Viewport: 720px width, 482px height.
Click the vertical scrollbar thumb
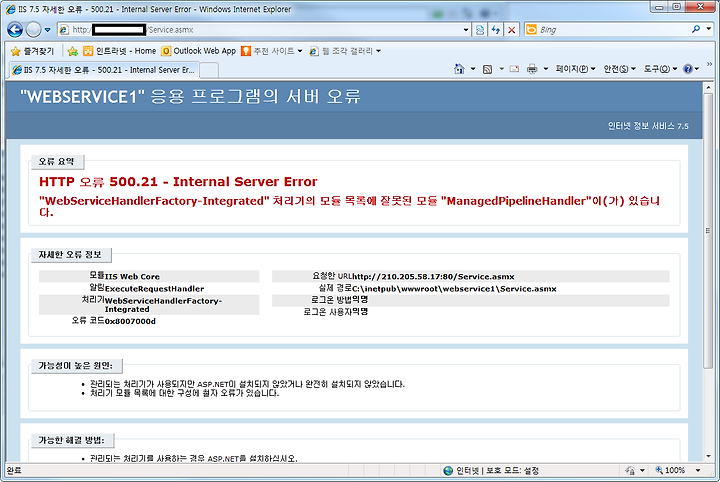[x=709, y=230]
